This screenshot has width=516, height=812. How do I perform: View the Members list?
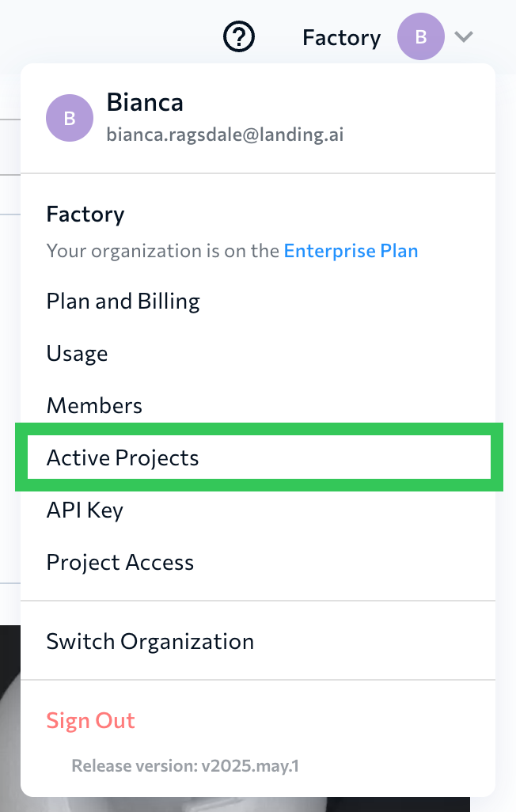94,405
